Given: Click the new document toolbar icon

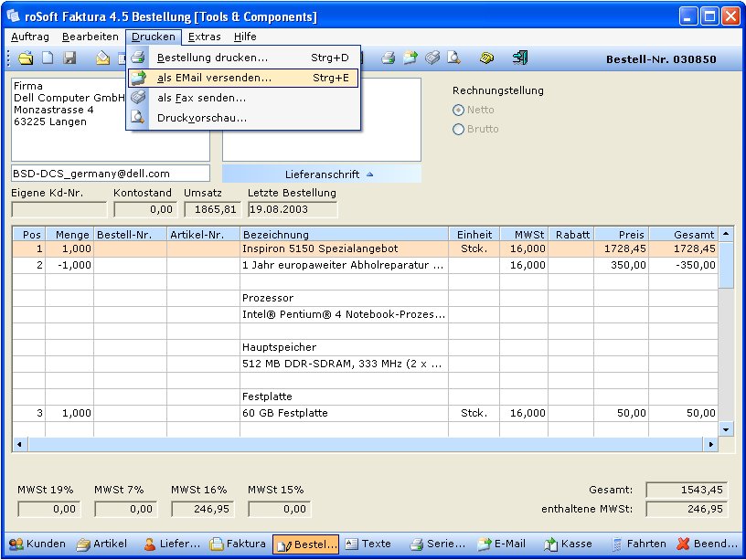Looking at the screenshot, I should point(46,58).
